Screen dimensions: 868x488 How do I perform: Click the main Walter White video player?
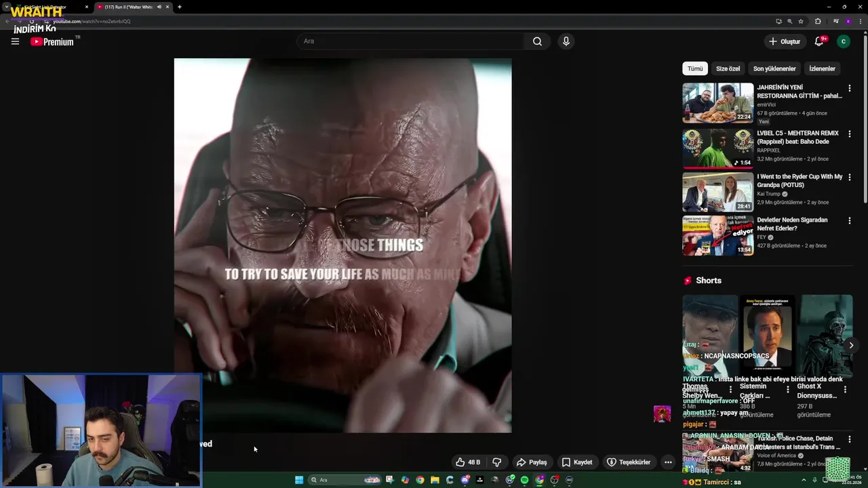tap(342, 245)
